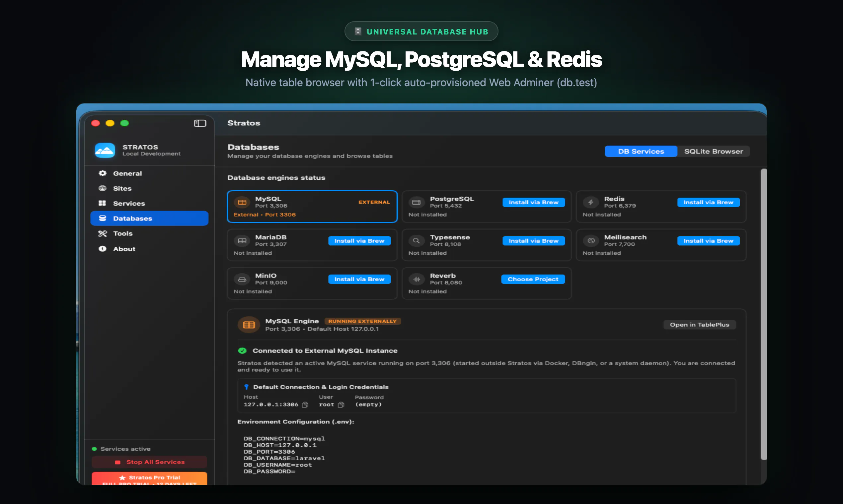
Task: Click the MariaDB engine icon
Action: click(242, 241)
